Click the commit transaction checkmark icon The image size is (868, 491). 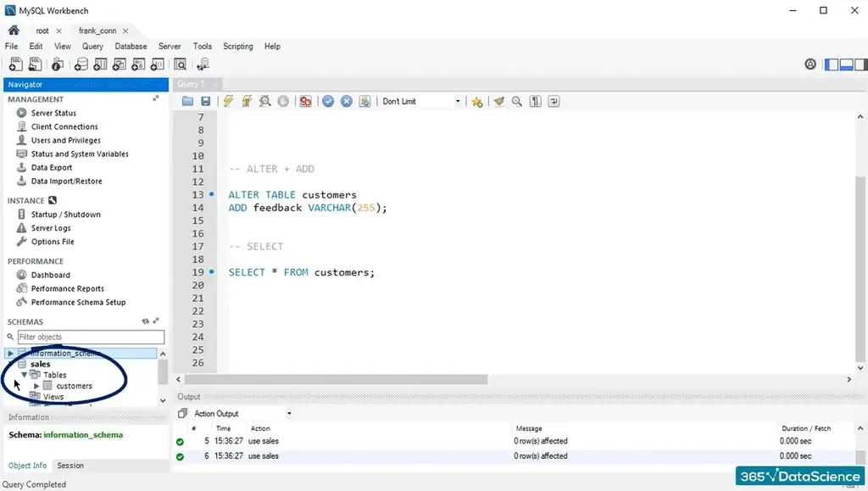(328, 101)
